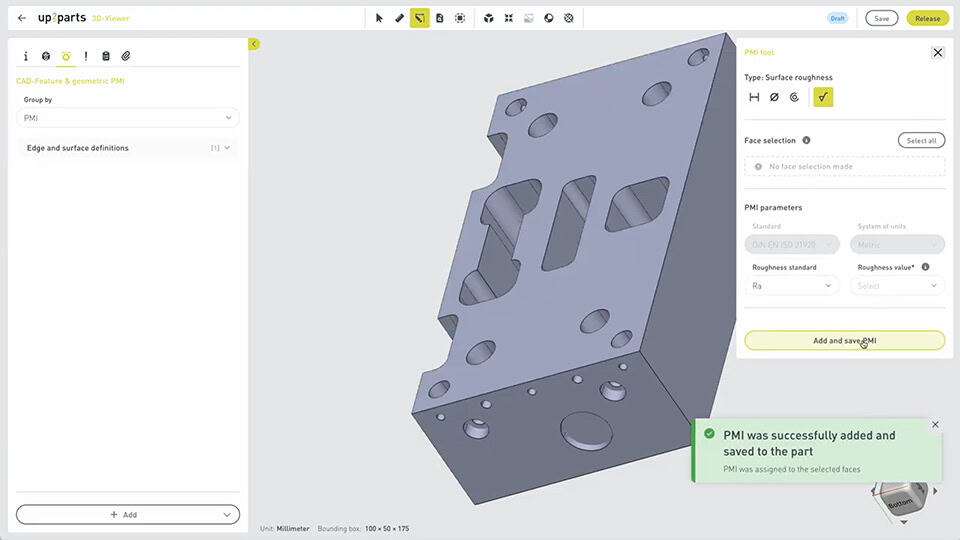This screenshot has width=960, height=540.
Task: Collapse the left sidebar panel arrow
Action: [253, 44]
